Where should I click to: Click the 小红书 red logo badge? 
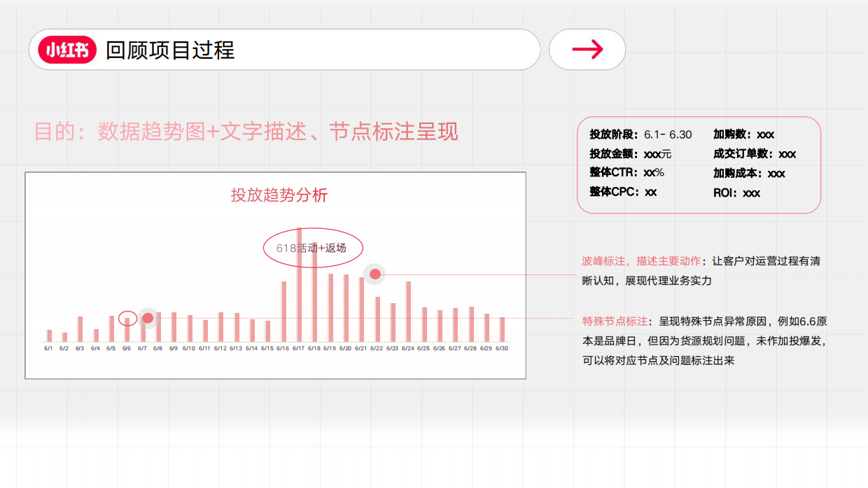click(x=67, y=50)
